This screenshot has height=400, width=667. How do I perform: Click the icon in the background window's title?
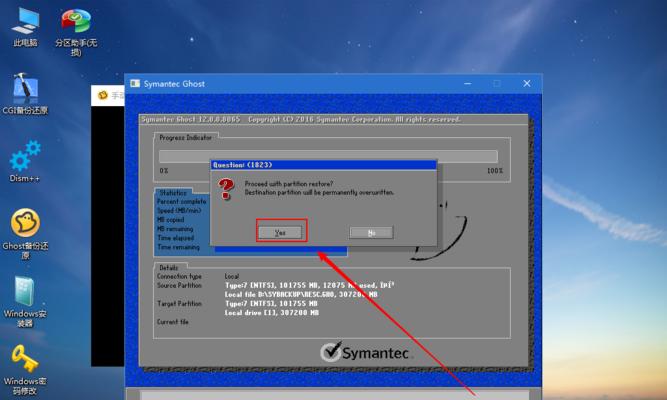click(x=103, y=95)
